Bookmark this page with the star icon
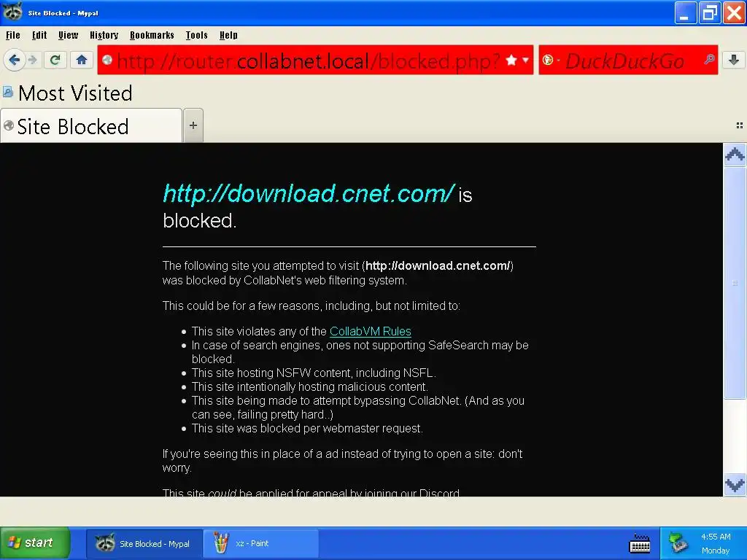 pyautogui.click(x=511, y=60)
